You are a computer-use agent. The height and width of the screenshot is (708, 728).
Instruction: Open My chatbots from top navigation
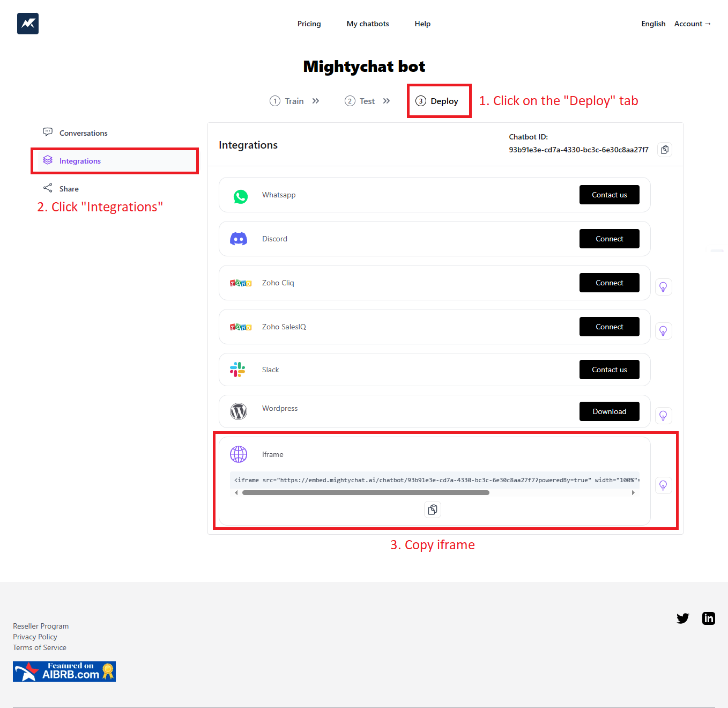pos(368,24)
